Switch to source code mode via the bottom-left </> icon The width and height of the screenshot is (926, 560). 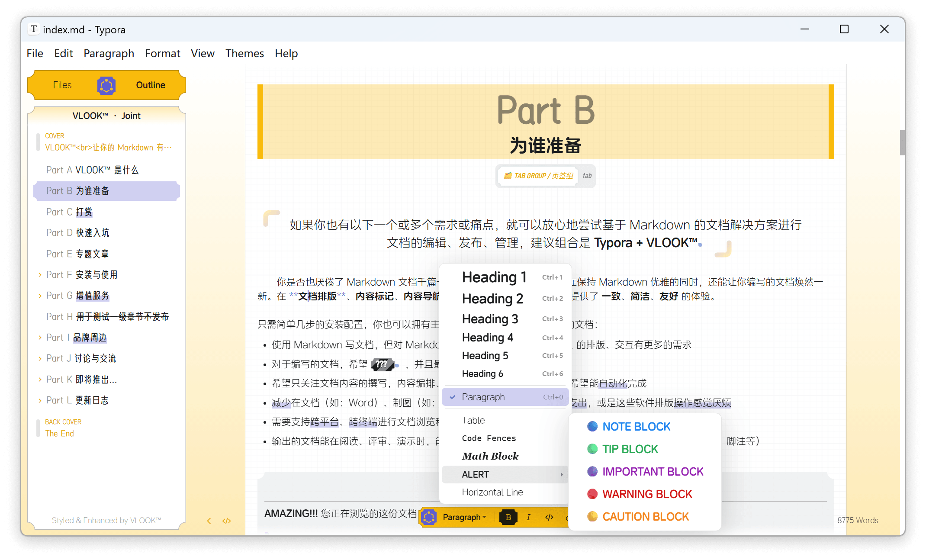tap(227, 521)
